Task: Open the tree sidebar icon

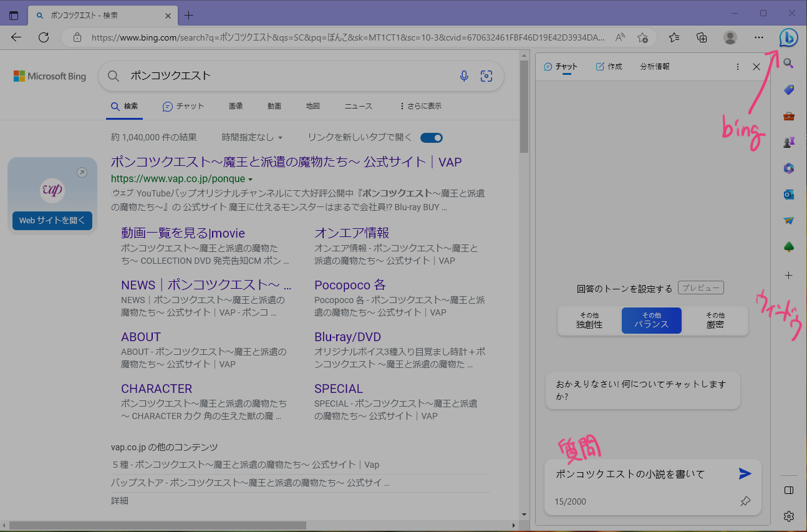Action: (x=788, y=248)
